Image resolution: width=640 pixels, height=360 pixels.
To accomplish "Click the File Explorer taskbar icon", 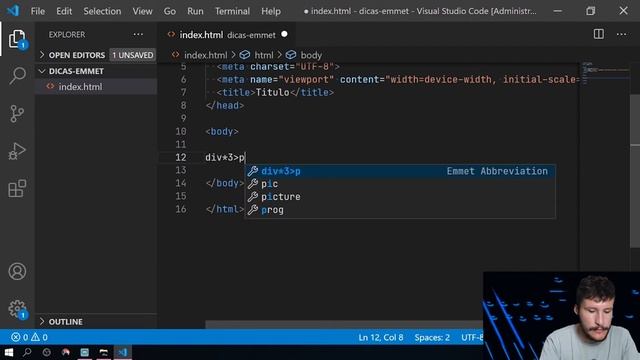I will 104,352.
